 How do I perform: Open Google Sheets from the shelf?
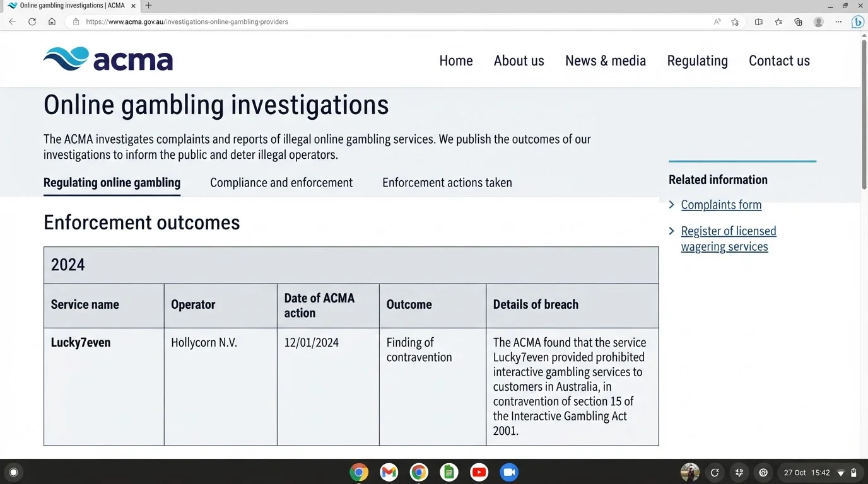click(x=449, y=472)
